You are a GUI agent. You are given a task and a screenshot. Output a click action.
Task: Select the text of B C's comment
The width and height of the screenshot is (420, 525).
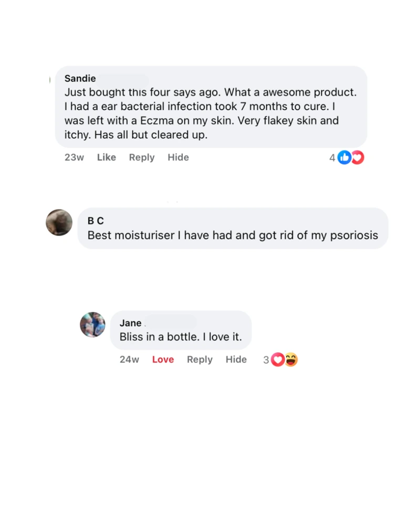[233, 235]
